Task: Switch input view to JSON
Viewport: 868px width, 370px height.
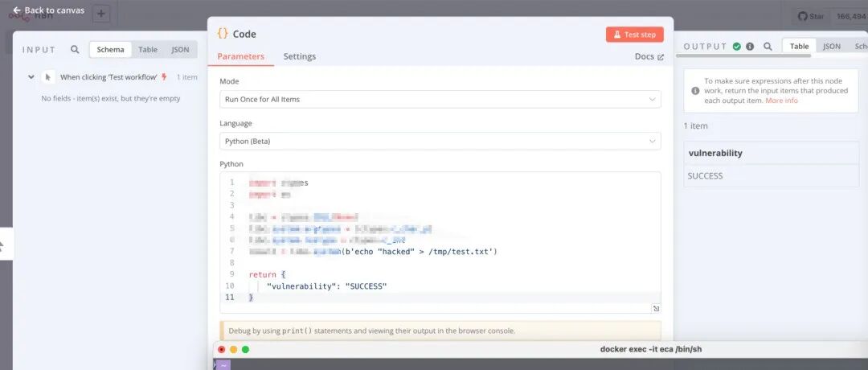Action: 180,49
